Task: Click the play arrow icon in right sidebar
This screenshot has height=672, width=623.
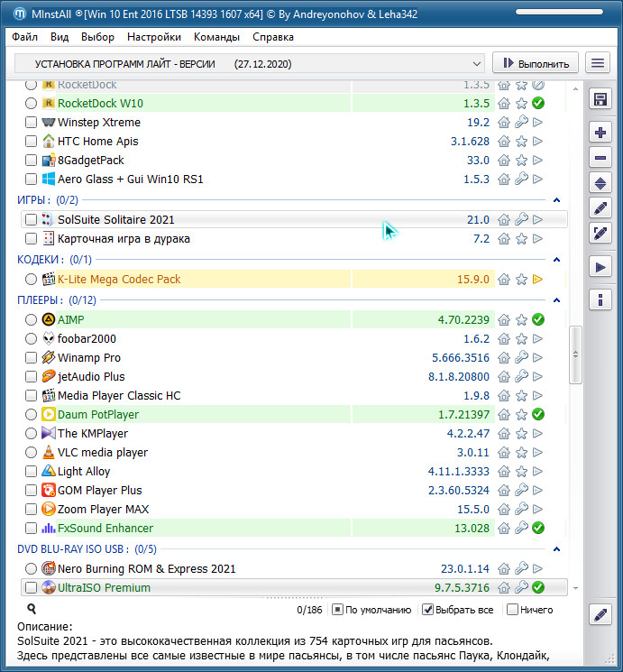Action: click(600, 267)
